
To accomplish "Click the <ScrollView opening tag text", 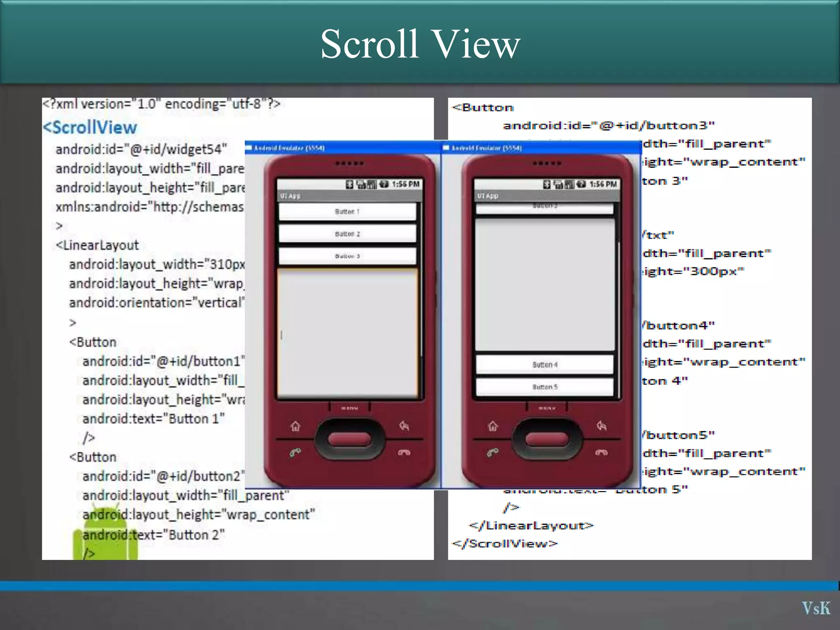I will click(90, 127).
